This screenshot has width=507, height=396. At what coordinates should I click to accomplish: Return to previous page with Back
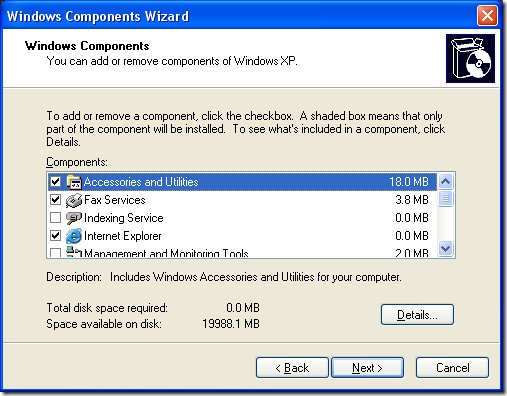(292, 368)
